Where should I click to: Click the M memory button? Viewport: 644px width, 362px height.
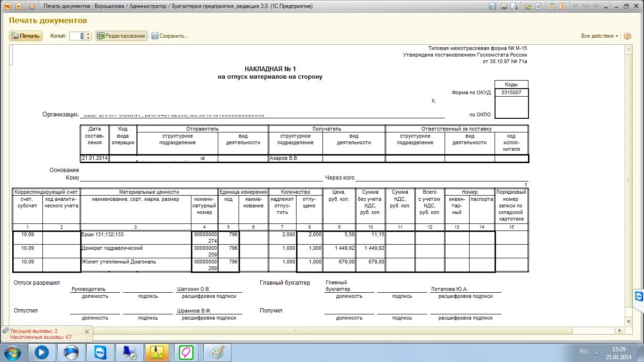point(576,6)
